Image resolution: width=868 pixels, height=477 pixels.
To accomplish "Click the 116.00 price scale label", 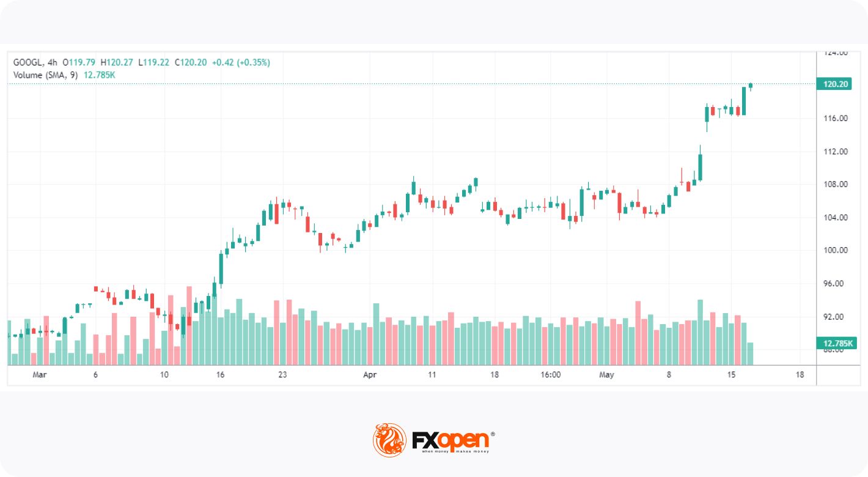I will [835, 118].
